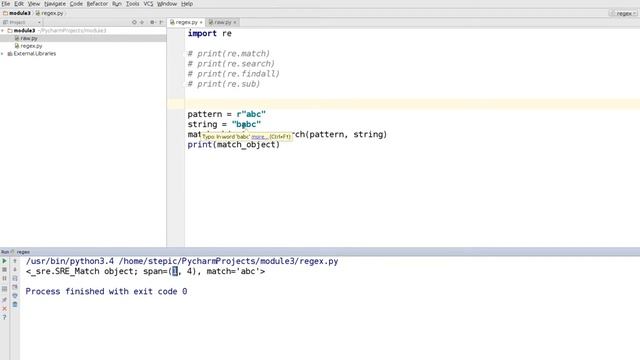The width and height of the screenshot is (640, 360).
Task: Click the '# print(re.search)' comment line
Action: (231, 64)
